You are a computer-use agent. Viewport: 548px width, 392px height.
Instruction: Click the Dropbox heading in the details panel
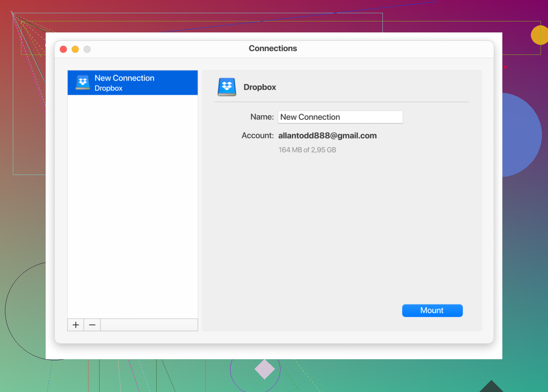tap(260, 87)
